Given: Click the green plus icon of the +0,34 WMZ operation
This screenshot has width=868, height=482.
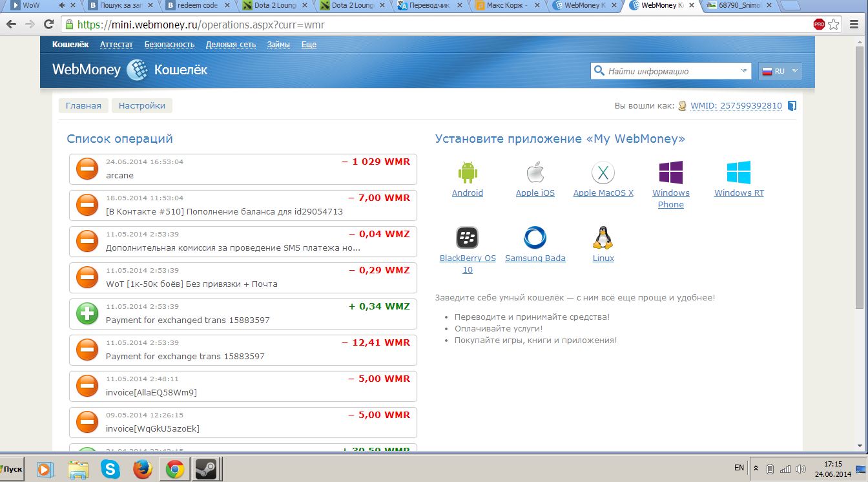Looking at the screenshot, I should click(87, 313).
